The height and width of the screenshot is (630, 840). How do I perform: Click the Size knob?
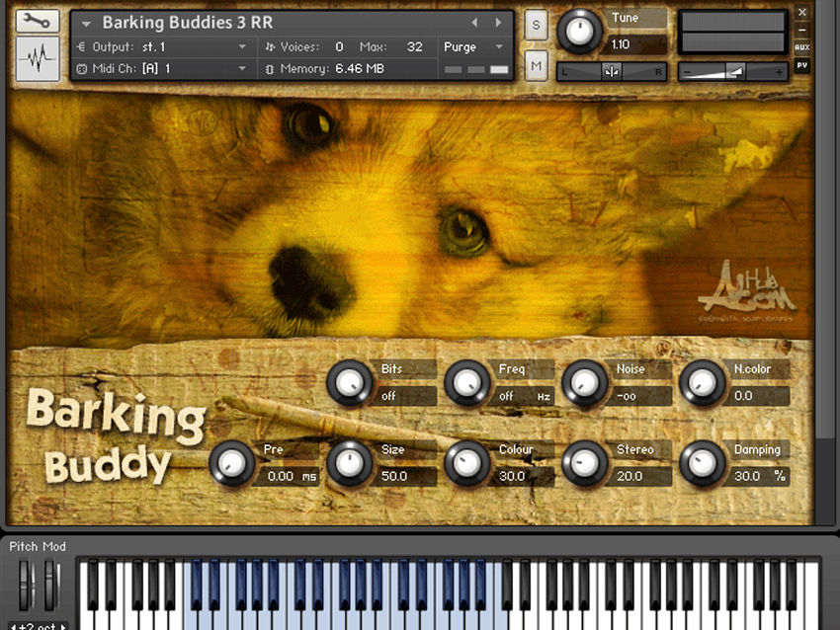click(x=349, y=463)
